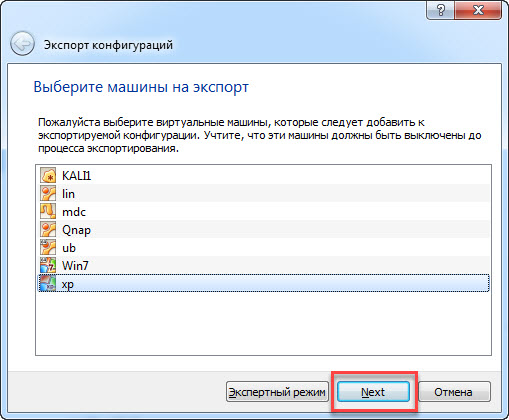Choose the Win7 name label
The width and height of the screenshot is (509, 420).
coord(75,266)
